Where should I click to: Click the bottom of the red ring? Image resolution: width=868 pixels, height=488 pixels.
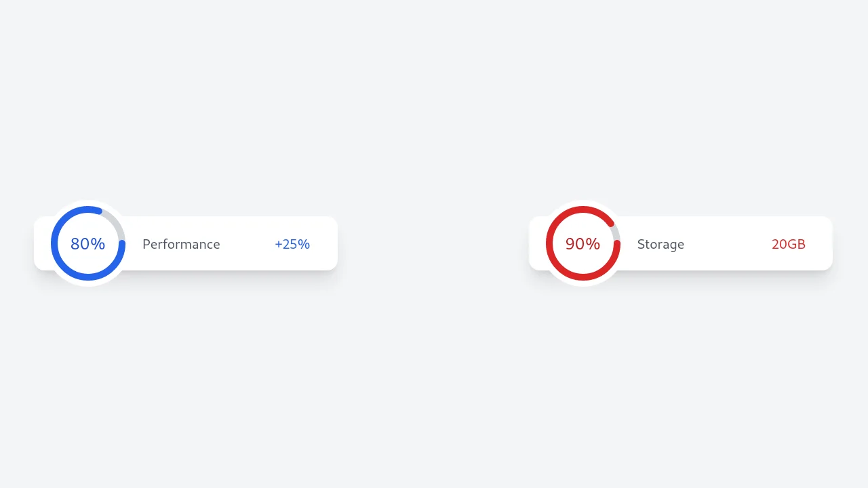point(583,277)
